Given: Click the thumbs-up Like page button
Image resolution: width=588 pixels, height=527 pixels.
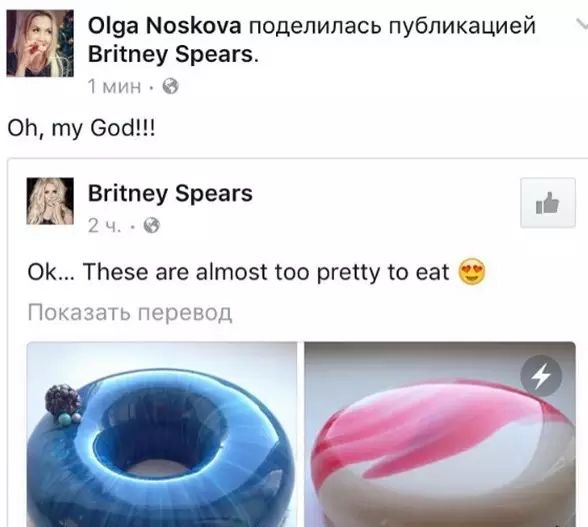Looking at the screenshot, I should (x=548, y=203).
